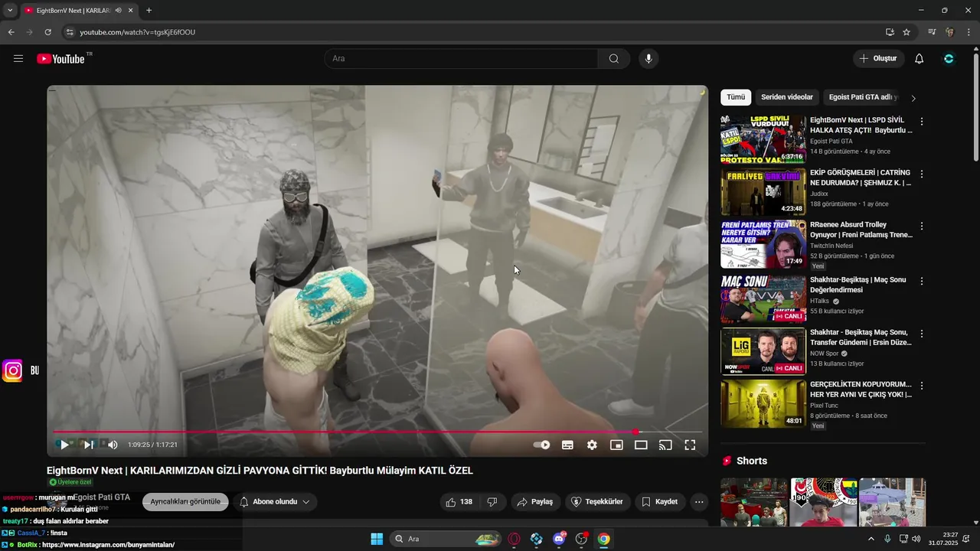The width and height of the screenshot is (980, 551).
Task: Click the Oluştur create button
Action: (x=878, y=59)
